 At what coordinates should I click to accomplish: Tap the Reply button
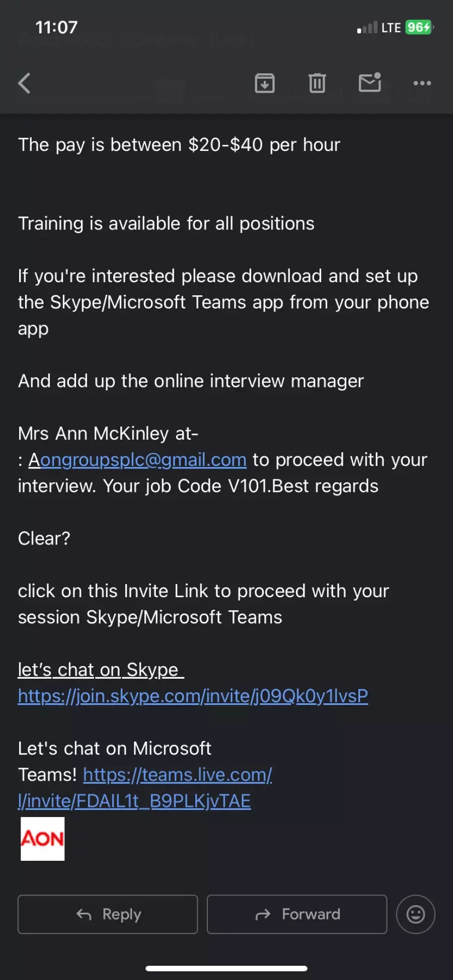coord(108,914)
